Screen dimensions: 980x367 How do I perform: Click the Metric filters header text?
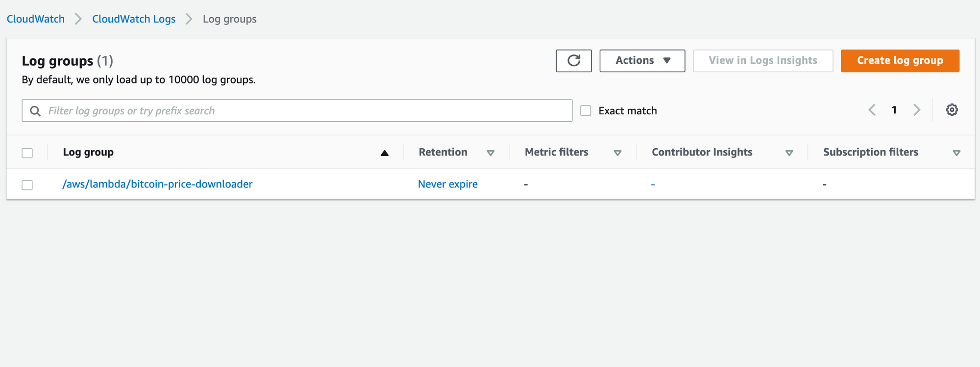(x=557, y=152)
